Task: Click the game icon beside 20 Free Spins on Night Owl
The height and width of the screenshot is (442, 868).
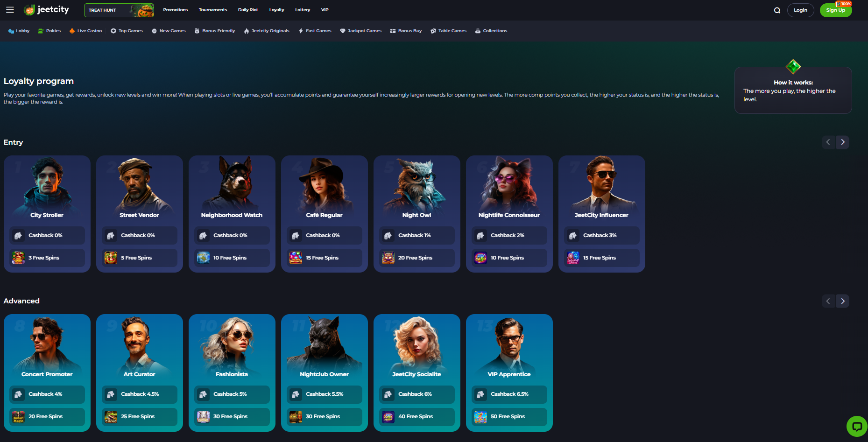Action: [388, 258]
